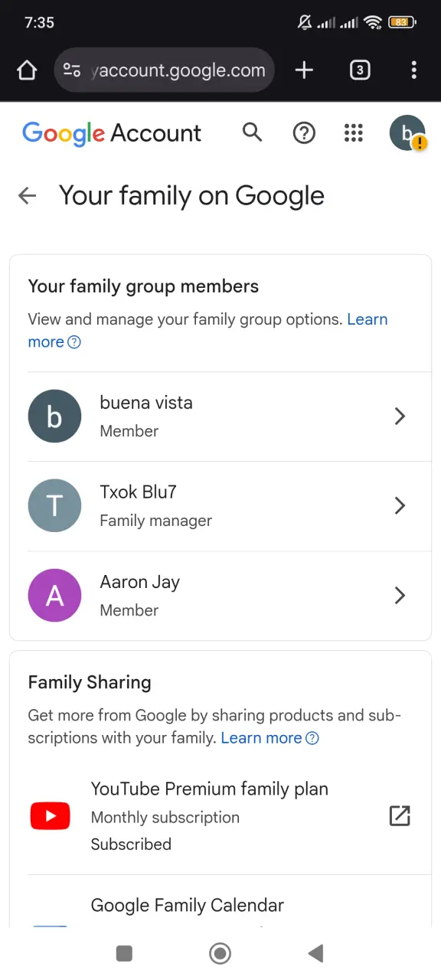Open the Google apps grid
This screenshot has height=980, width=441.
coord(353,133)
